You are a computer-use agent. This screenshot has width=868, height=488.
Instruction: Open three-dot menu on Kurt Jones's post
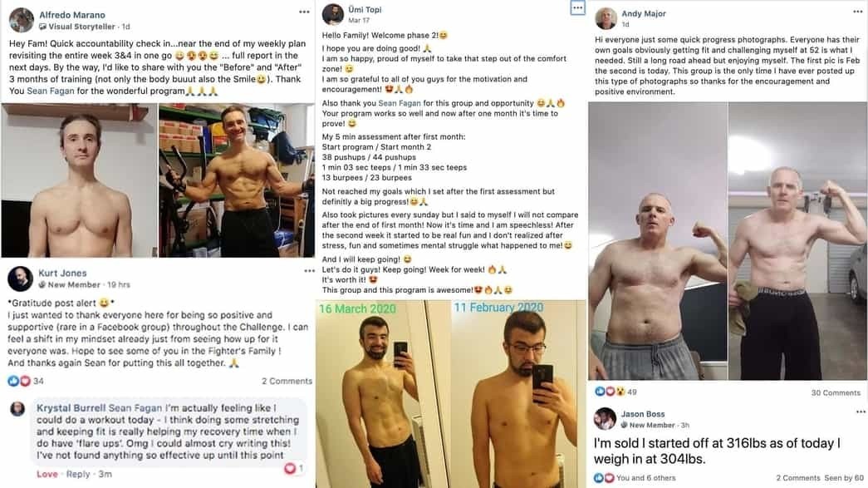point(309,271)
